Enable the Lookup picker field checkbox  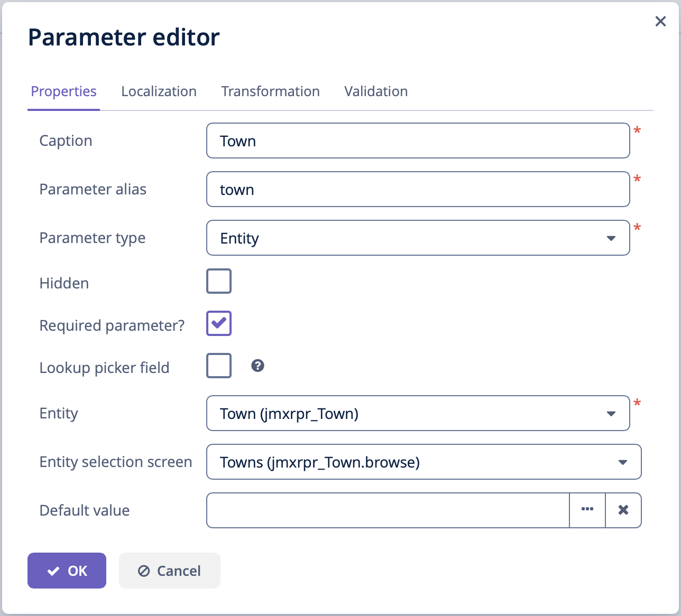(219, 366)
